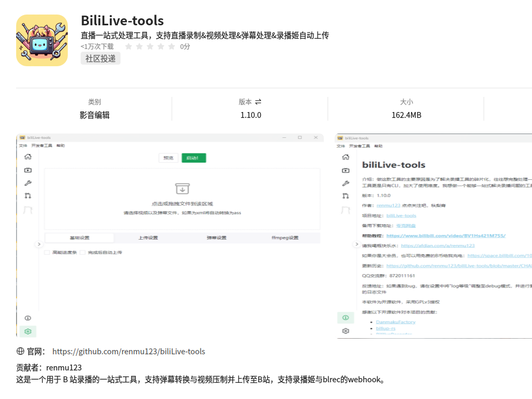532x399 pixels.
Task: Open the 上传设置 tab
Action: [148, 237]
